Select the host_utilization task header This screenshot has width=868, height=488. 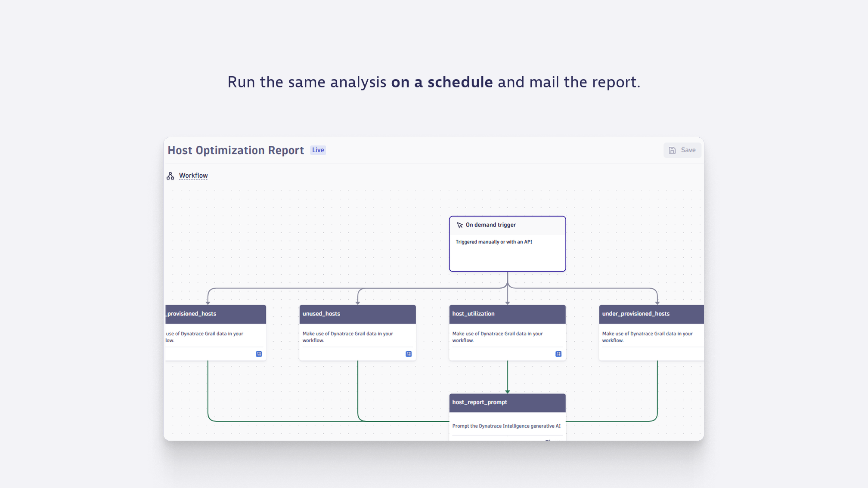pyautogui.click(x=507, y=314)
